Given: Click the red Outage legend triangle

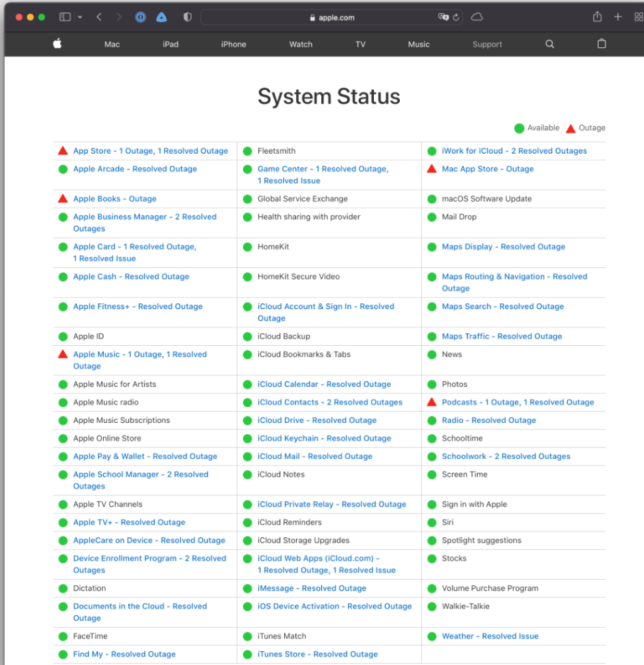Looking at the screenshot, I should click(571, 128).
